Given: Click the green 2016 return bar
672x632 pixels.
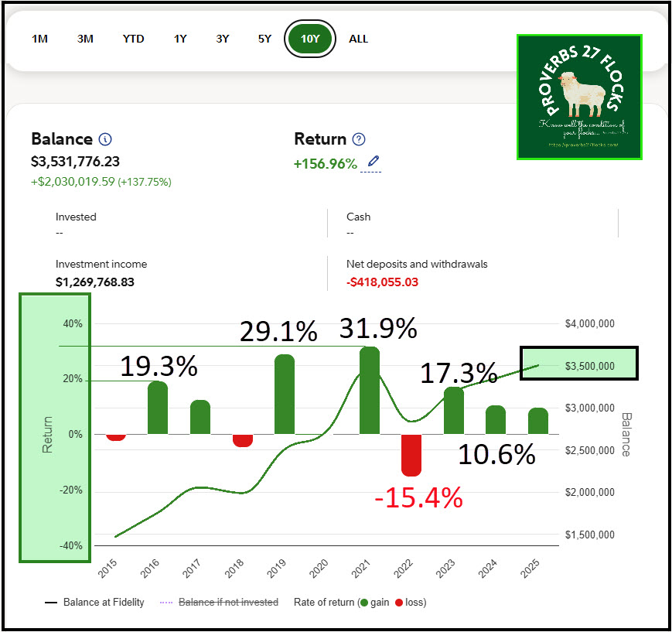Looking at the screenshot, I should [x=158, y=408].
